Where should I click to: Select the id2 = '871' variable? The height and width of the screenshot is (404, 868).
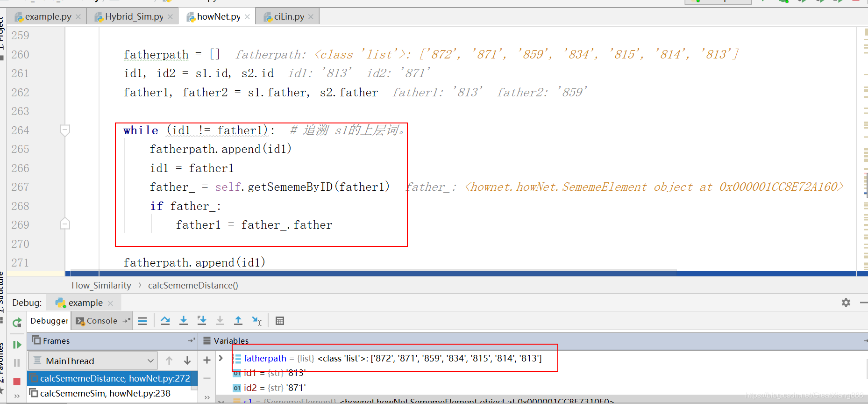click(269, 388)
